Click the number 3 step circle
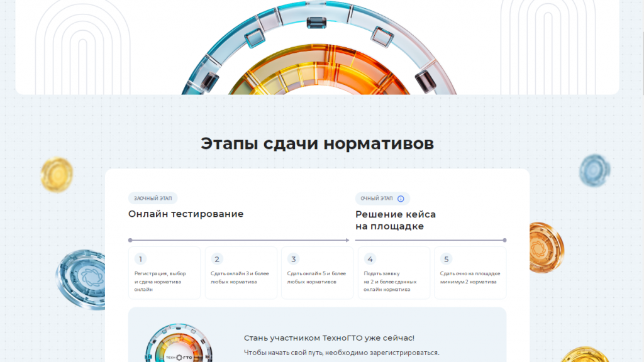The height and width of the screenshot is (362, 644). (293, 259)
